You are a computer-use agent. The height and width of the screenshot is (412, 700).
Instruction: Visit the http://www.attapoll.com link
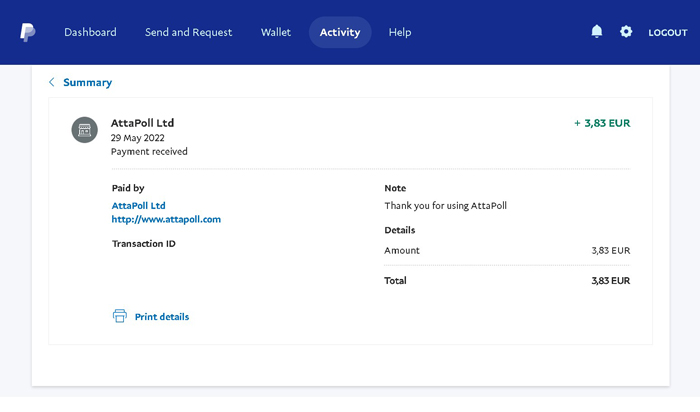point(166,219)
